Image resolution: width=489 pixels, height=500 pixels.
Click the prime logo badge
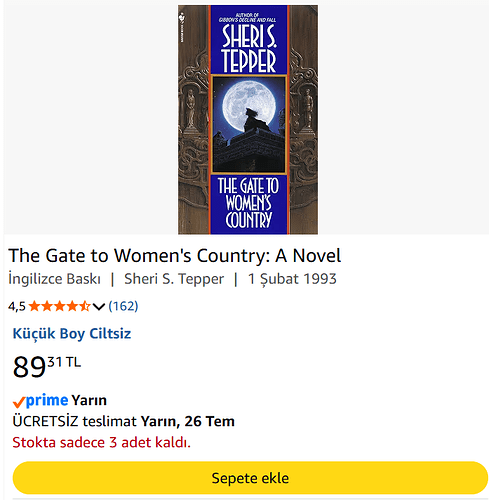pos(47,400)
